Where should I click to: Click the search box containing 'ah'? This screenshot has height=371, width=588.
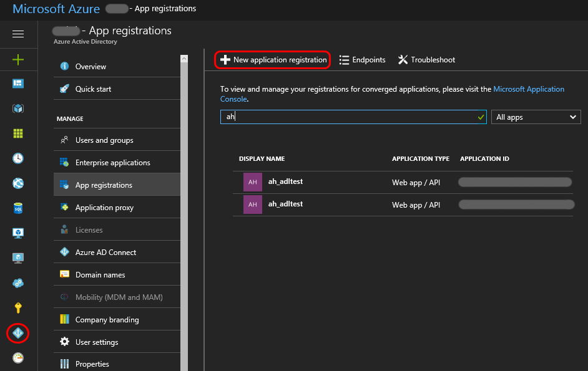click(353, 117)
